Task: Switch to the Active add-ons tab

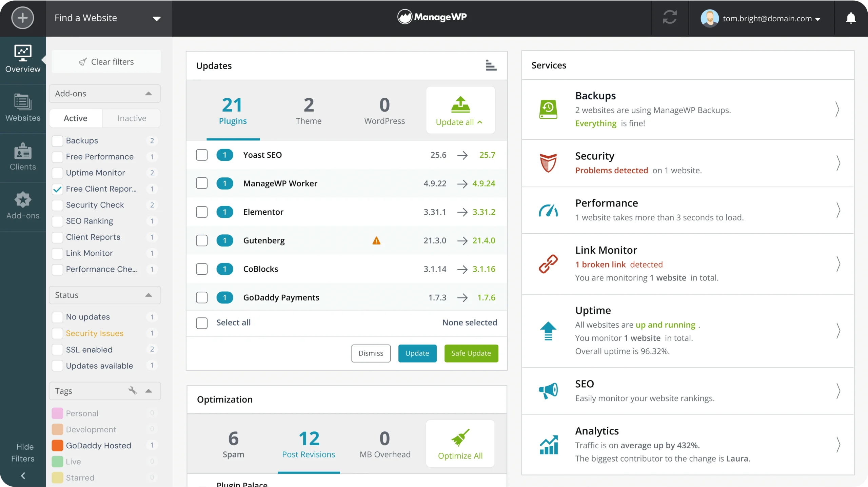Action: 76,118
